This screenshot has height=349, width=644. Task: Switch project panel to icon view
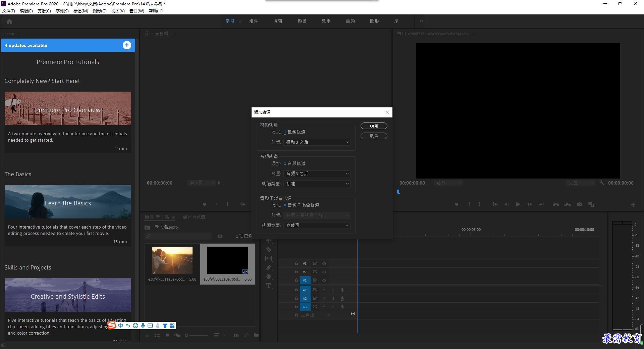[167, 335]
